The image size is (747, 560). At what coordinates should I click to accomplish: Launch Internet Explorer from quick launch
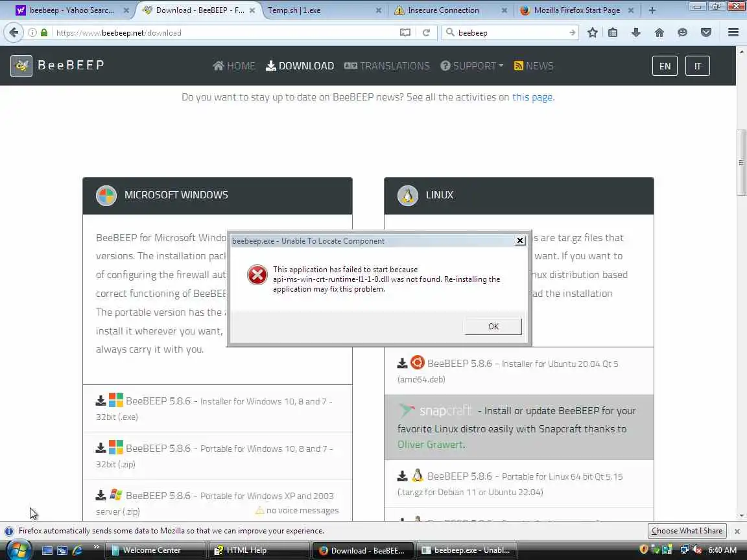click(x=77, y=550)
